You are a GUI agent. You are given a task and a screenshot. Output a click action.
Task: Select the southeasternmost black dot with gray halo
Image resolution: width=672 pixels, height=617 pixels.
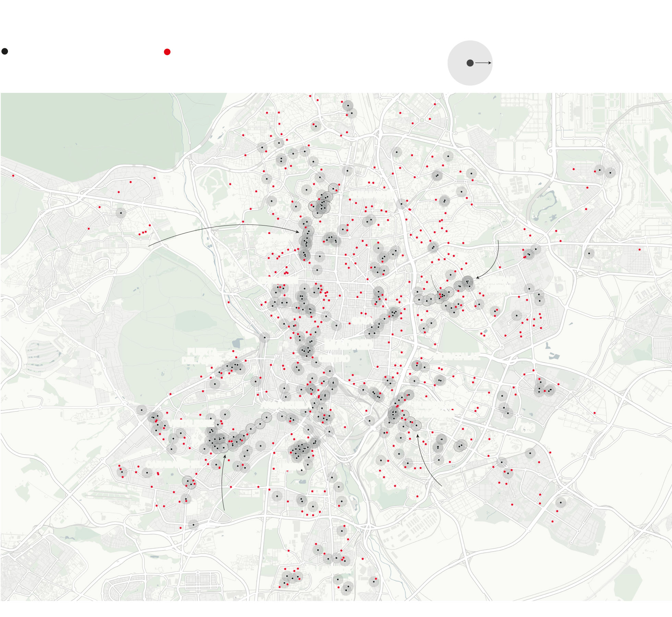coord(561,503)
